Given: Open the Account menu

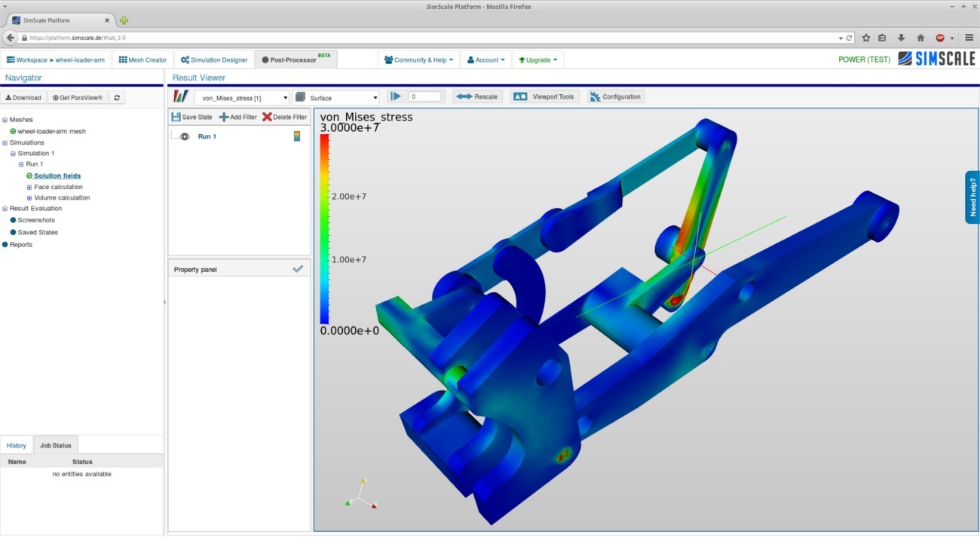Looking at the screenshot, I should coord(485,60).
